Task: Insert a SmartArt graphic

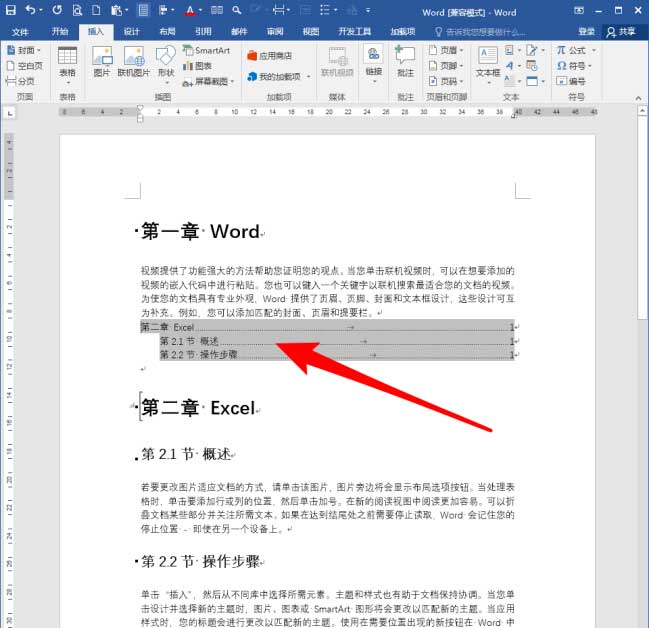Action: (x=206, y=50)
